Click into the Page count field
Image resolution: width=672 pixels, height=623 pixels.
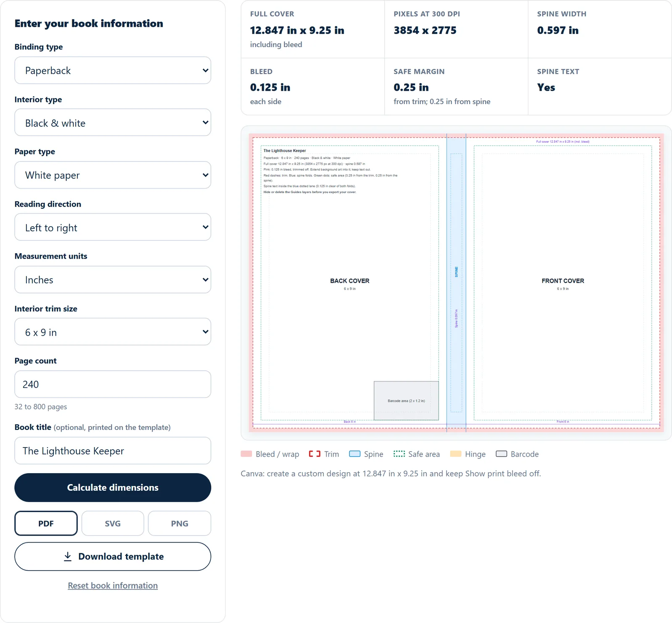113,384
